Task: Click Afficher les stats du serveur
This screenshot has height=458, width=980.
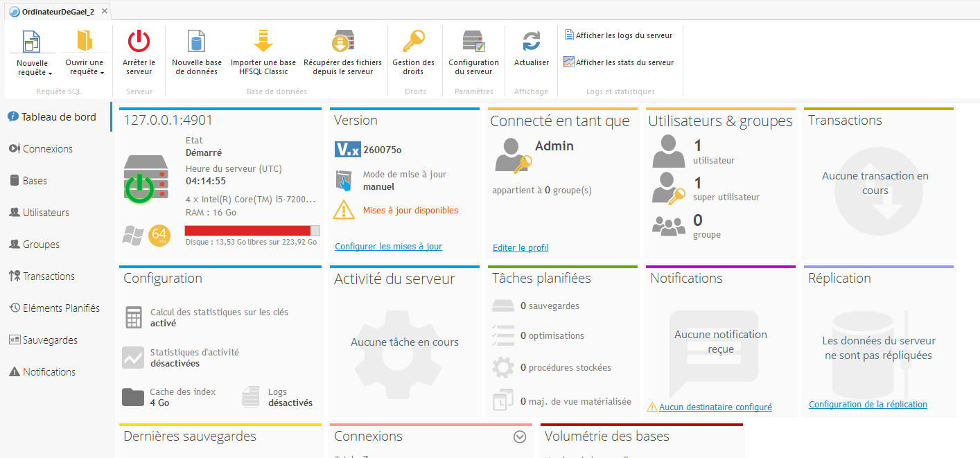Action: [x=619, y=62]
